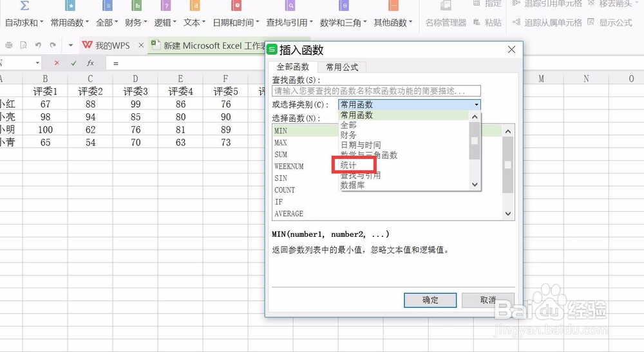Click the formula bar input
This screenshot has width=644, height=352.
(x=187, y=63)
